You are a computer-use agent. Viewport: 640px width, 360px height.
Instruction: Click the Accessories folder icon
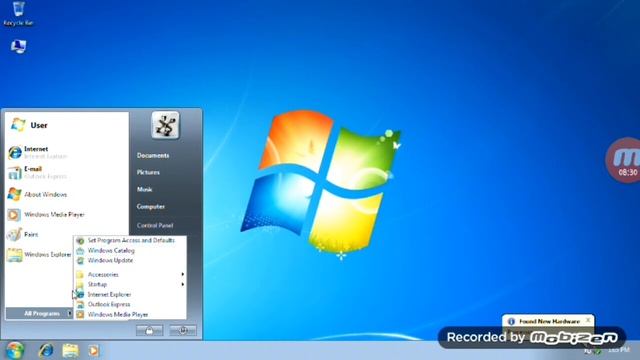pos(80,275)
